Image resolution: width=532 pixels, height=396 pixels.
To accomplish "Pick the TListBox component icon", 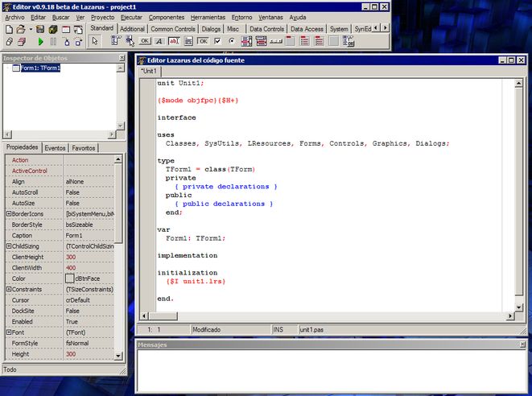I will tap(246, 41).
